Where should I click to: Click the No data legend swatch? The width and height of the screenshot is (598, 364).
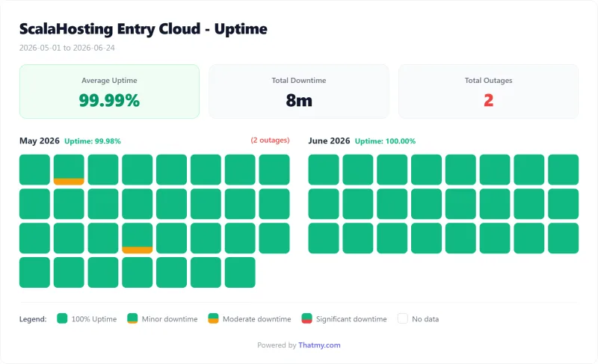coord(403,318)
